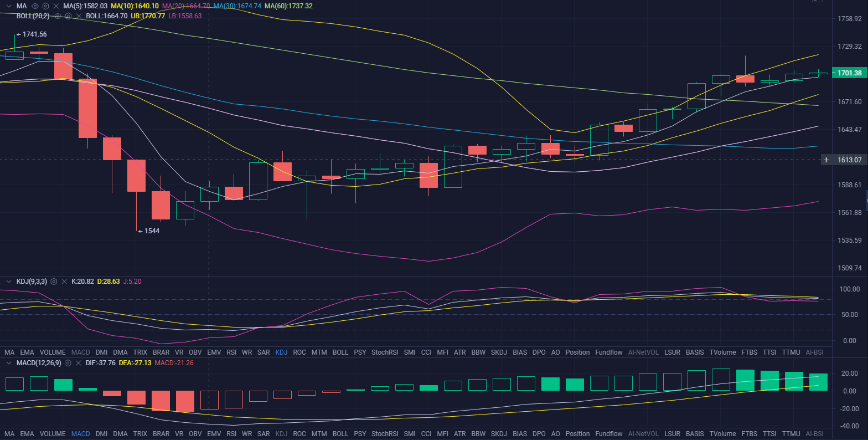868x440 pixels.
Task: Select StochRSI tab in the KDJ panel row
Action: point(385,352)
